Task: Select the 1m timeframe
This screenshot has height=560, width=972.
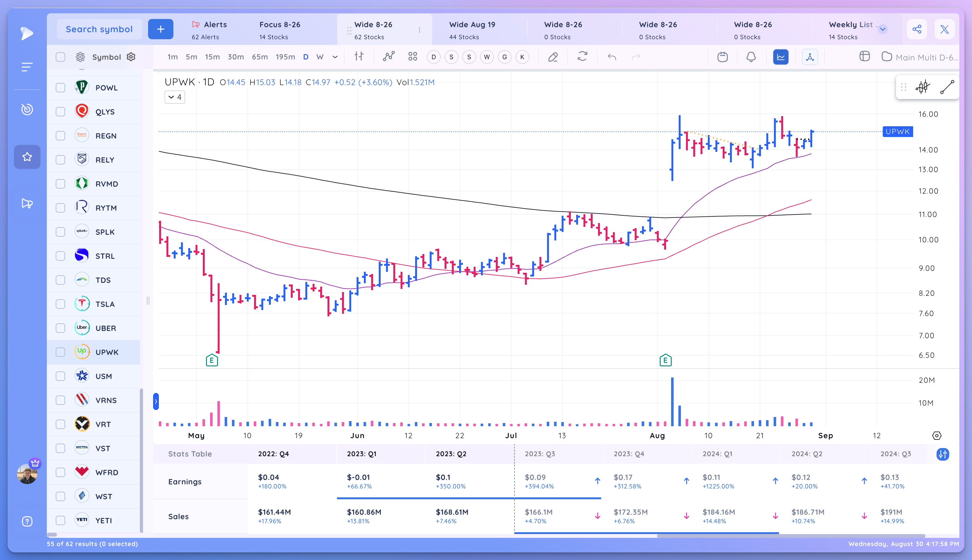Action: (x=172, y=57)
